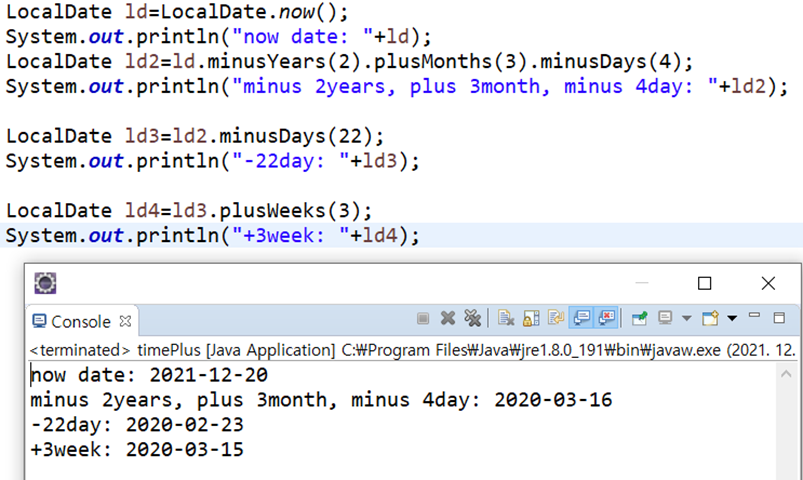Click the ld2 minusYears plusMonths code line
The height and width of the screenshot is (480, 803).
(350, 62)
